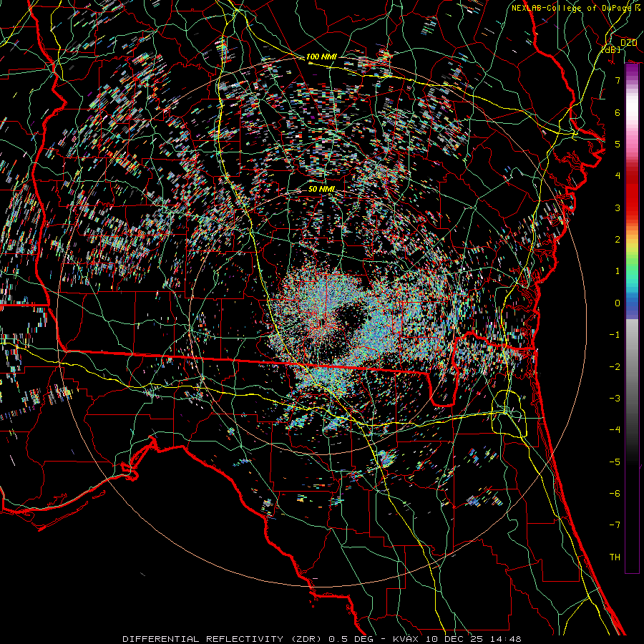Click the -1 value on the scale

click(615, 335)
